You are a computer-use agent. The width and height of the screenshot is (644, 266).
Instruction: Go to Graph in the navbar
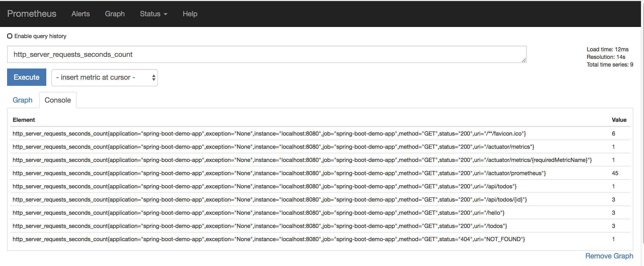[x=115, y=14]
